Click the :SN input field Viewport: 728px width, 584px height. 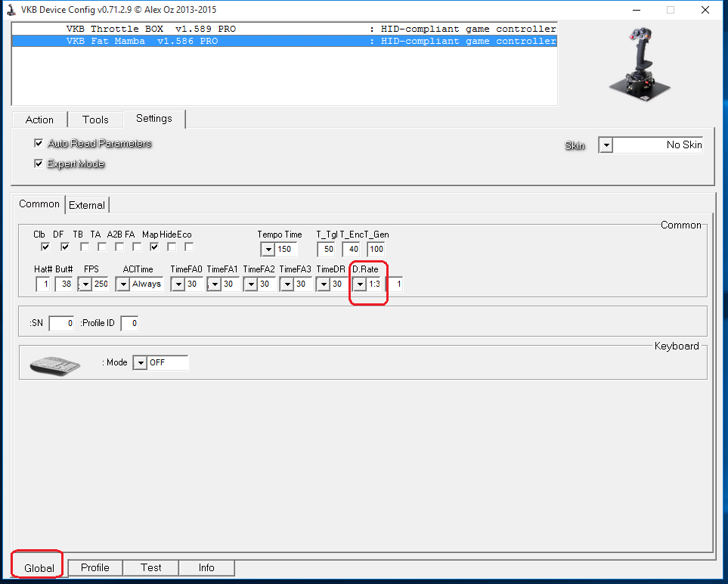62,323
